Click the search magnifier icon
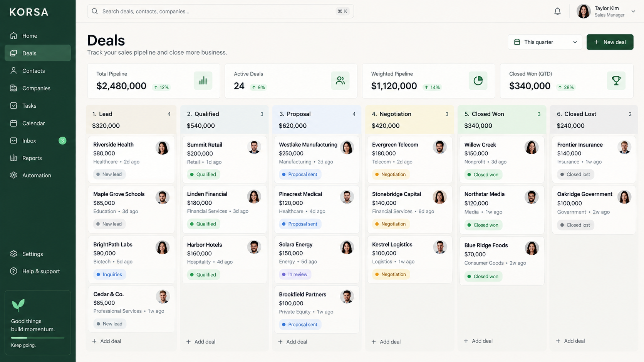 [x=95, y=11]
